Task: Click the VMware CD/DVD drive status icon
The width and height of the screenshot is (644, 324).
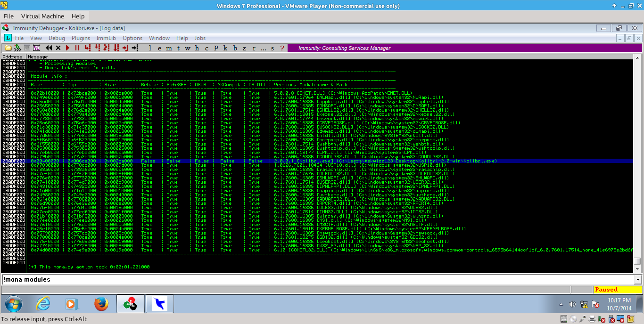Action: coord(574,319)
